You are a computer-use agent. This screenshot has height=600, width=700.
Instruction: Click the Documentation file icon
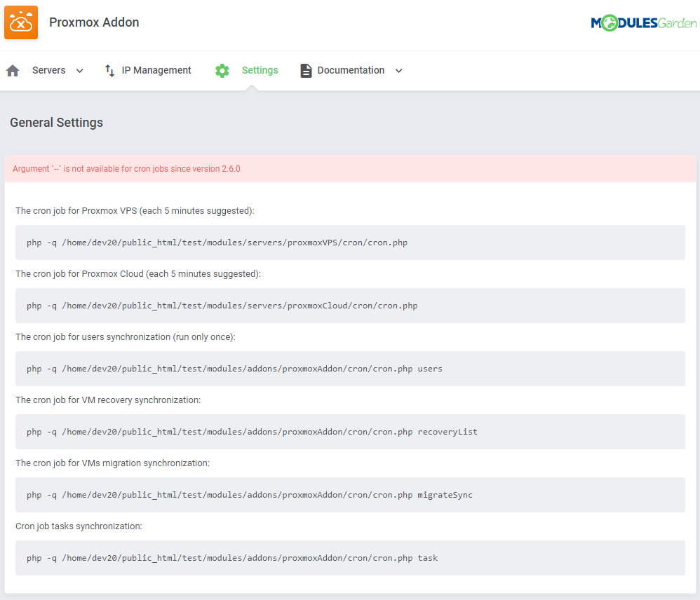[306, 71]
